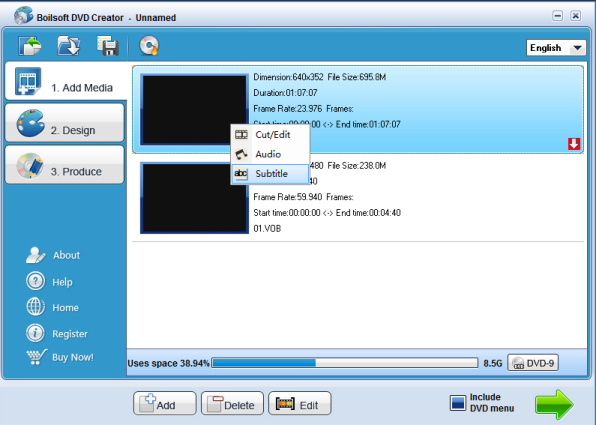
Task: Switch disc type using the DVD-9 button
Action: coord(533,363)
